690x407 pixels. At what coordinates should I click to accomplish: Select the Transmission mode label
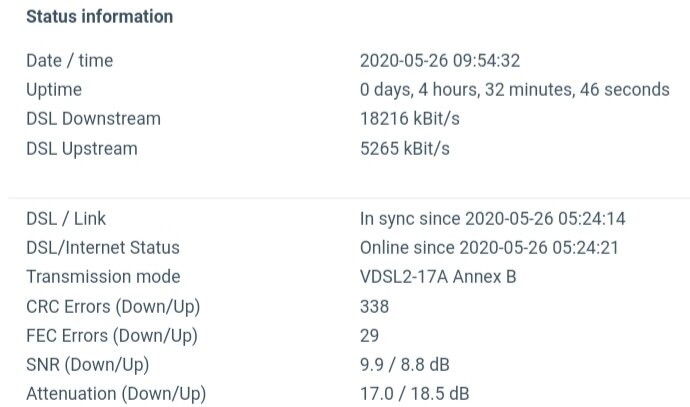point(103,277)
